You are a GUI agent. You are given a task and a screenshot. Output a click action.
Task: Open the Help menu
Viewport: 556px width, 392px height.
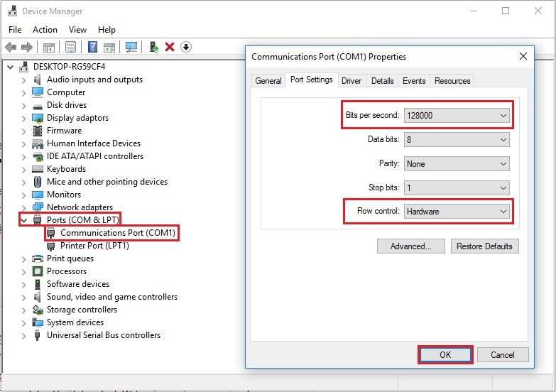(107, 30)
